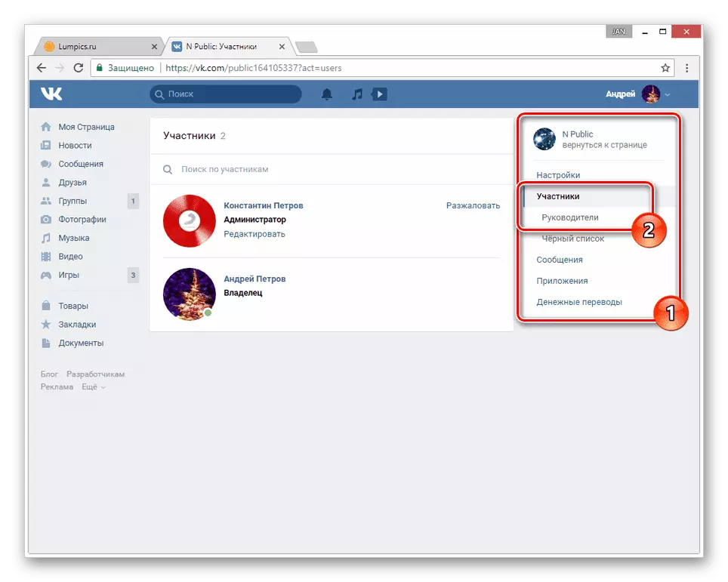Screen dimensions: 728x582
Task: Click the person icon beside Друзья
Action: 45,183
